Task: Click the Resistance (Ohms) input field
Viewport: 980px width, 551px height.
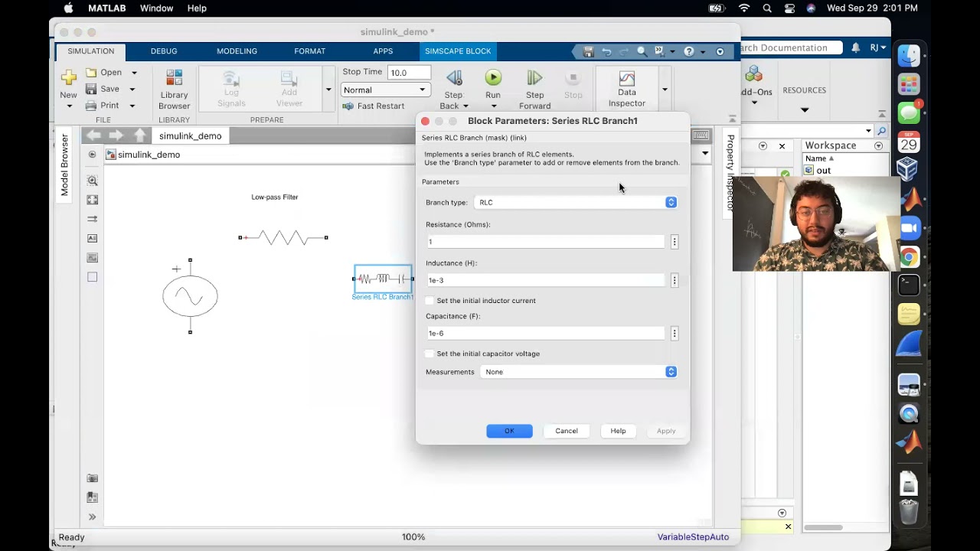Action: coord(546,242)
